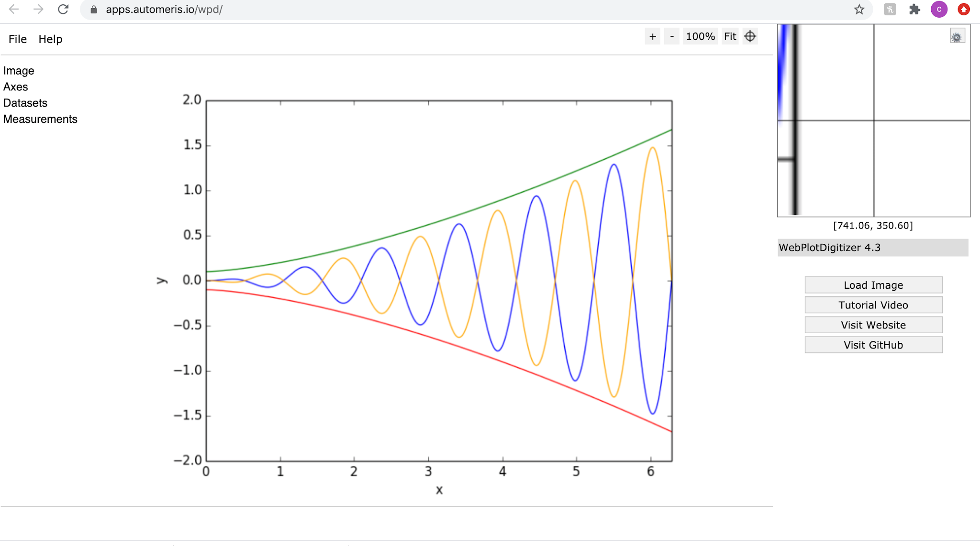The width and height of the screenshot is (980, 546).
Task: Open zoom panel settings gear icon
Action: point(957,37)
